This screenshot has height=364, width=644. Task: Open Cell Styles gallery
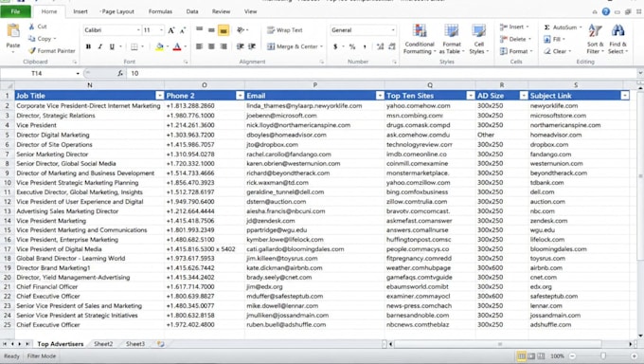point(478,39)
